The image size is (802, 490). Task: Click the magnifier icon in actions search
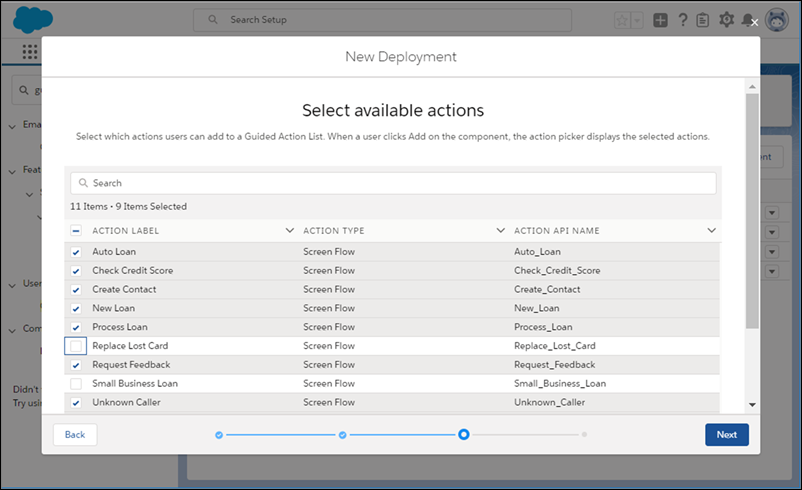pos(83,183)
